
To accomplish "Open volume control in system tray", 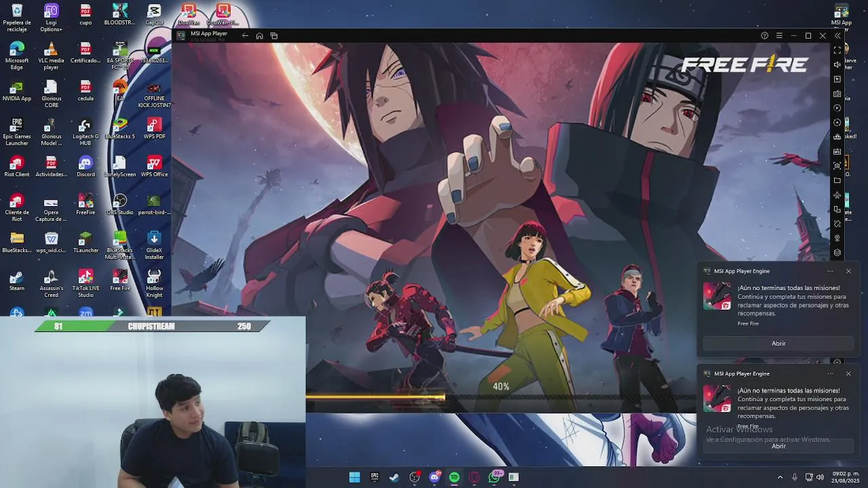I will [x=821, y=477].
